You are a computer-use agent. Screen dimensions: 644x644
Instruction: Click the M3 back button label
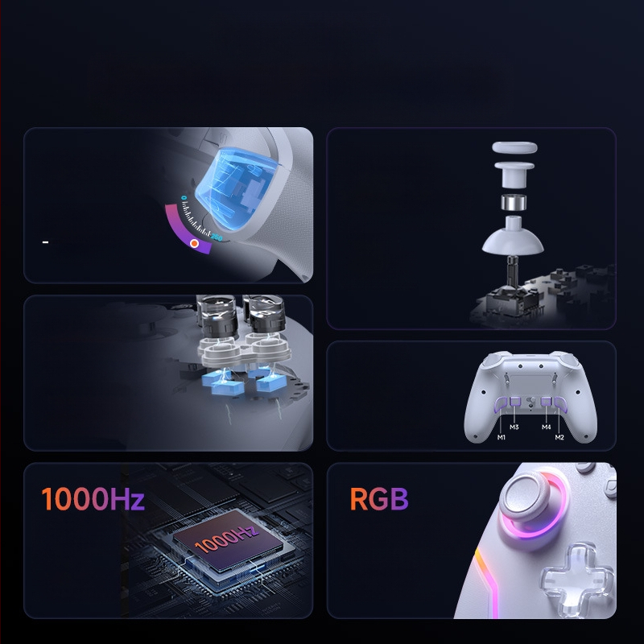[x=514, y=427]
